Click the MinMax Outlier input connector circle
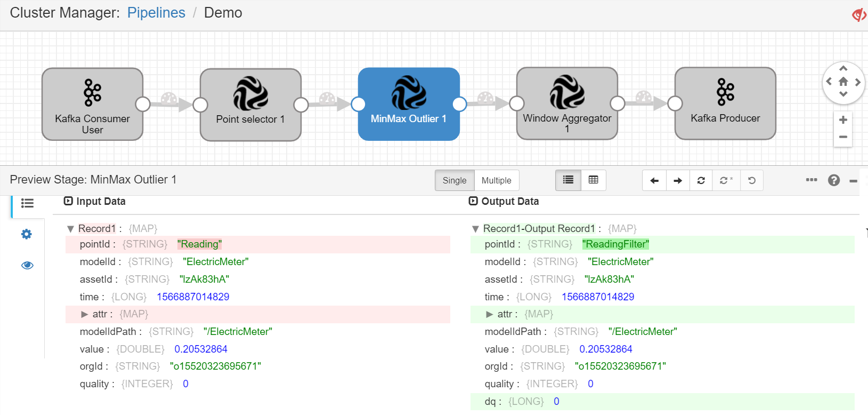The height and width of the screenshot is (415, 868). (x=358, y=104)
